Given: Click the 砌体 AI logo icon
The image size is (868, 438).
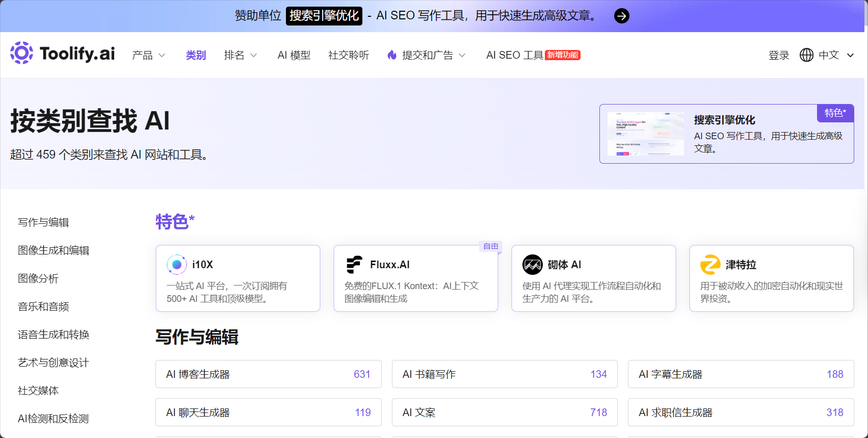Looking at the screenshot, I should 532,264.
